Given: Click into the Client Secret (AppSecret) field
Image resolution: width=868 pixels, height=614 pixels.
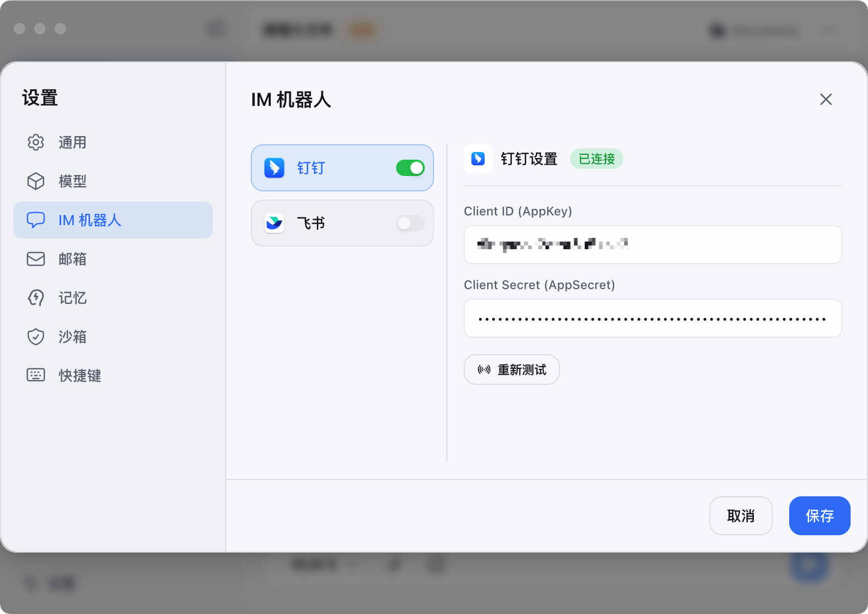Looking at the screenshot, I should click(653, 318).
